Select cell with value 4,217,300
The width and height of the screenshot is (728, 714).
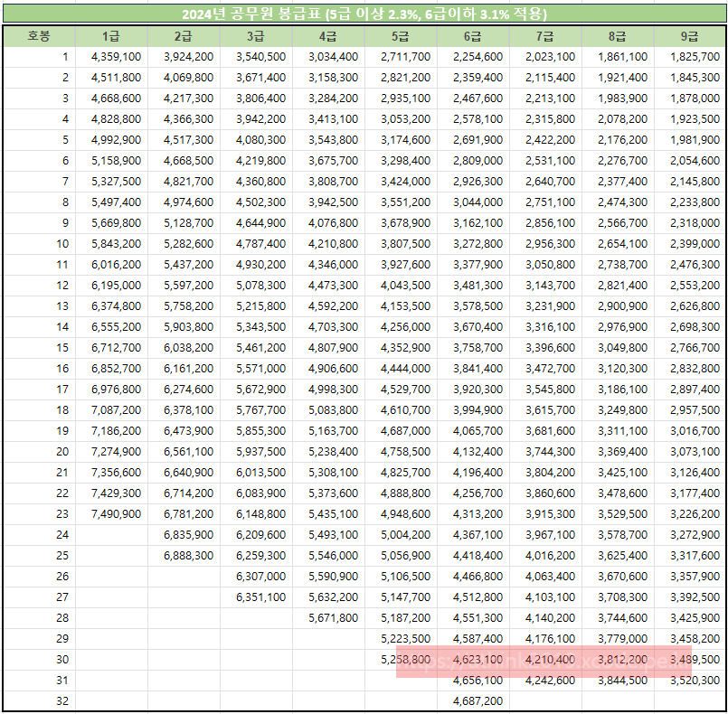(184, 99)
